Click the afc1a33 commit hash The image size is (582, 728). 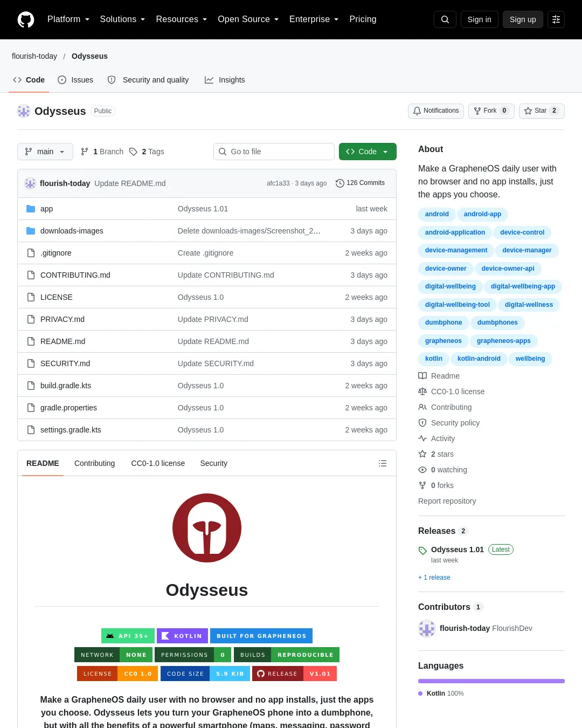pos(278,183)
